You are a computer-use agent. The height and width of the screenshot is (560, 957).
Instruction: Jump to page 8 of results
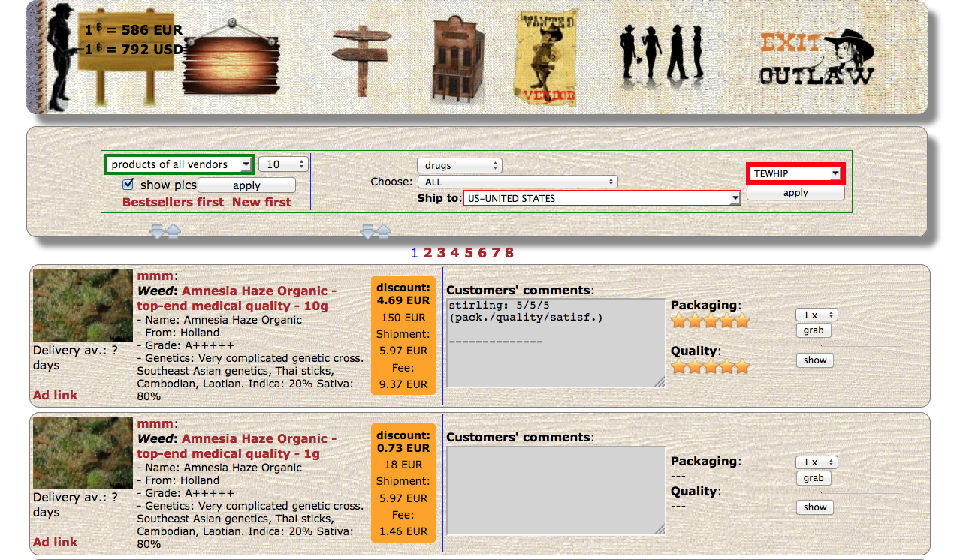click(x=509, y=253)
